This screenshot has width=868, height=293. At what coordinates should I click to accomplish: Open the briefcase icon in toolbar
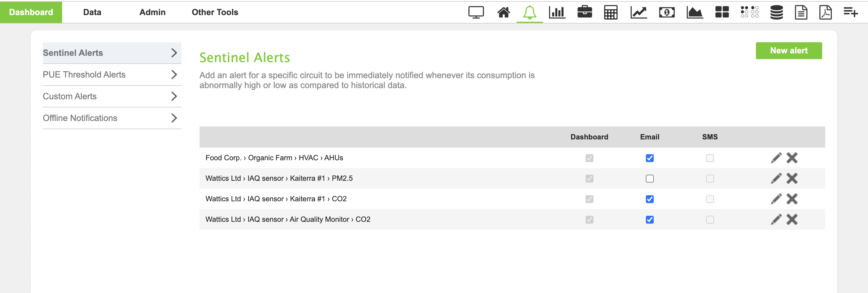pos(584,12)
